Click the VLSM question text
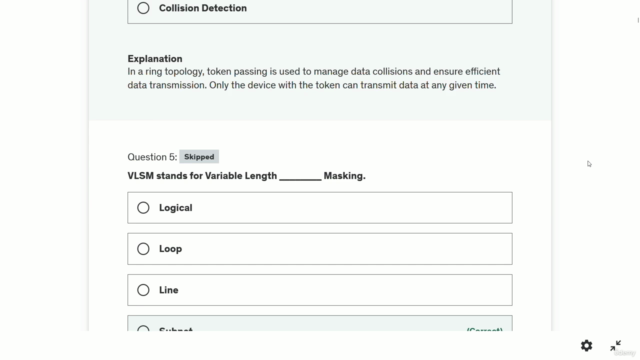Screen dimensions: 640x360 click(247, 176)
